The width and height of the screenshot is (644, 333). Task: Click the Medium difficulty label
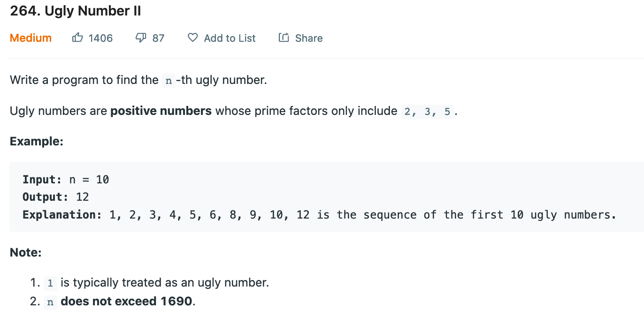pyautogui.click(x=31, y=38)
